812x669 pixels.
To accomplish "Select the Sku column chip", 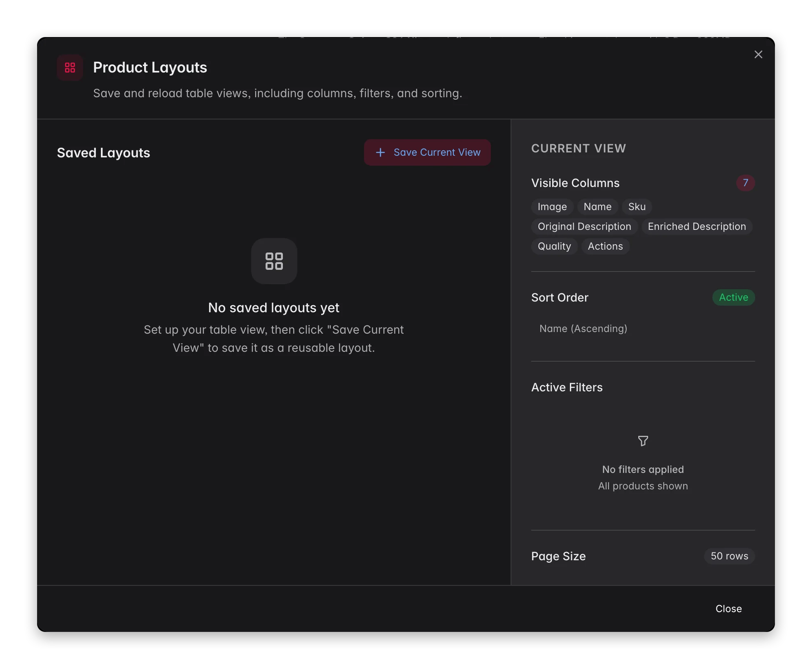I will pyautogui.click(x=637, y=207).
